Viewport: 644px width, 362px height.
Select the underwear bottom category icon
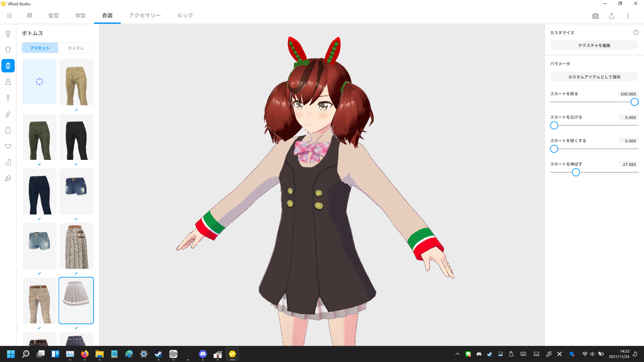[8, 146]
